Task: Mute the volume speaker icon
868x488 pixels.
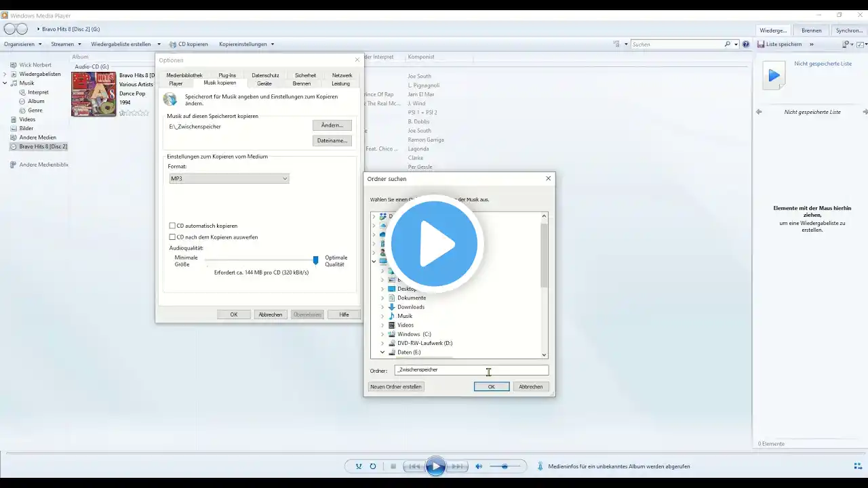Action: (x=479, y=466)
